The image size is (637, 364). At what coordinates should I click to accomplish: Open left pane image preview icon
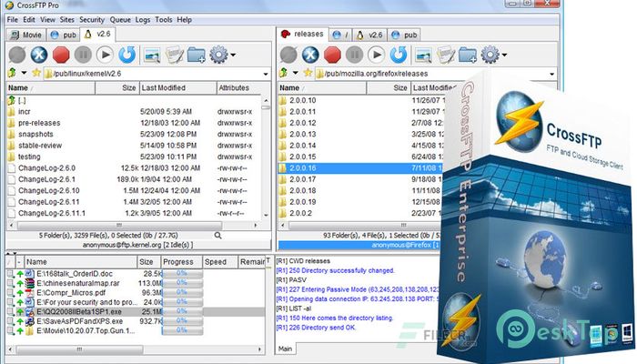[x=152, y=56]
